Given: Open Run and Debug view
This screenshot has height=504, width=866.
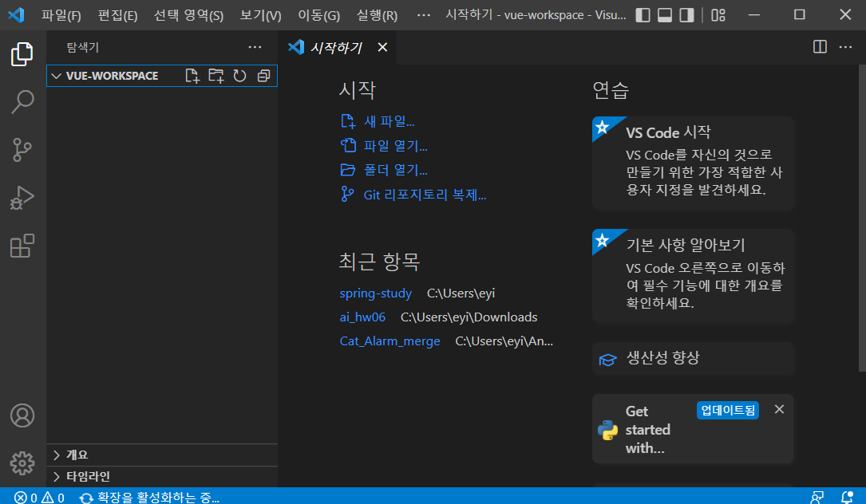Looking at the screenshot, I should (22, 197).
